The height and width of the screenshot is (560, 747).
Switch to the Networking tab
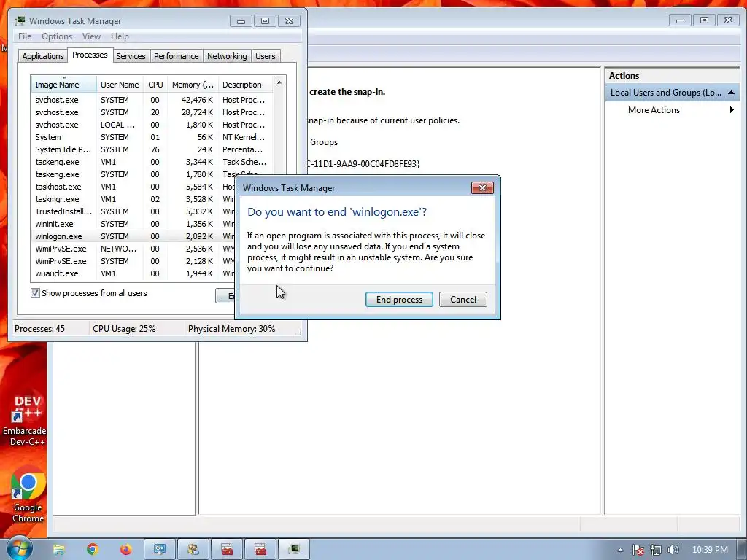click(227, 56)
